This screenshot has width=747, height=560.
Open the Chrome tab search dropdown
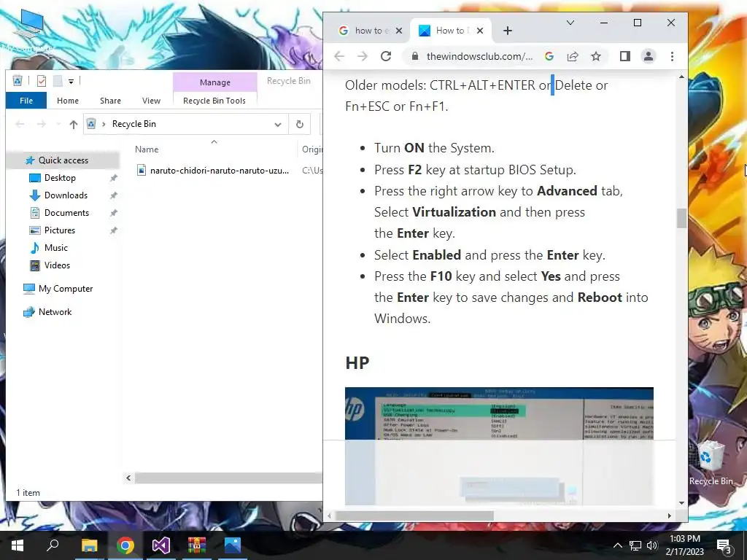pyautogui.click(x=570, y=23)
